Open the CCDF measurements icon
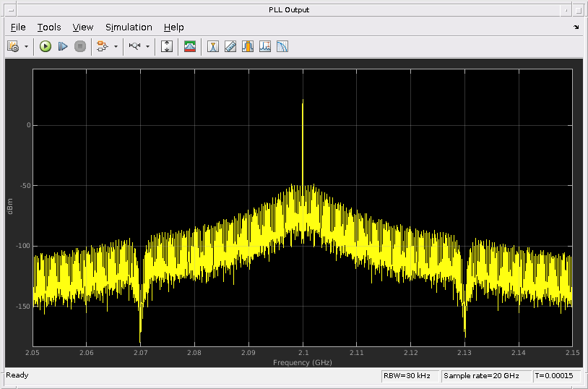 click(282, 46)
